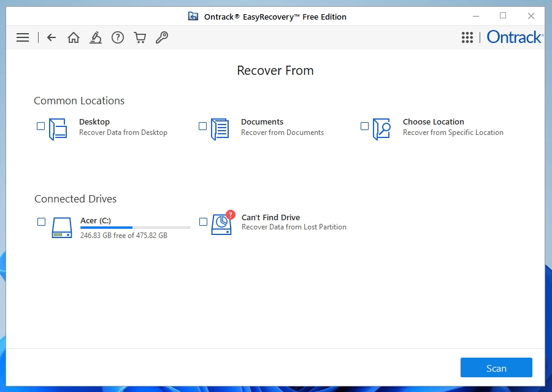552x392 pixels.
Task: Minimize the EasyRecovery window
Action: [476, 16]
